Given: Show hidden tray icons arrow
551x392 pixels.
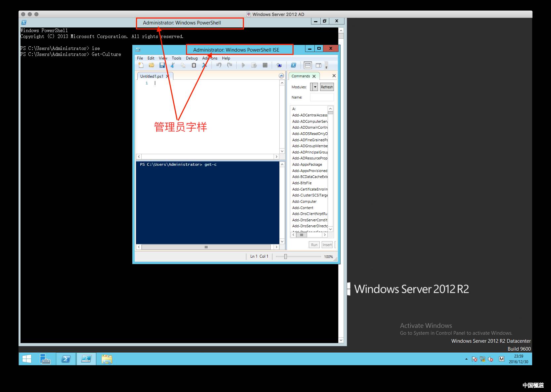Looking at the screenshot, I should point(466,359).
